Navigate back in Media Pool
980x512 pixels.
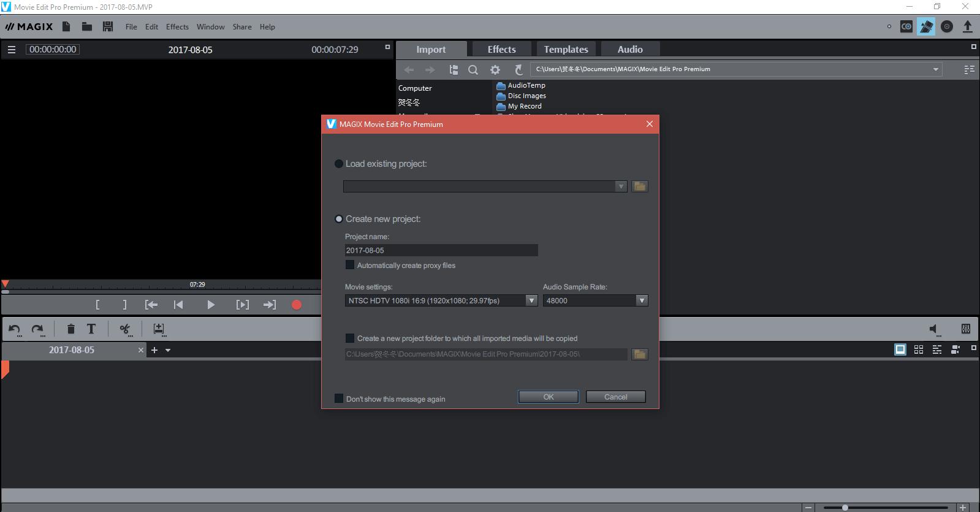409,70
